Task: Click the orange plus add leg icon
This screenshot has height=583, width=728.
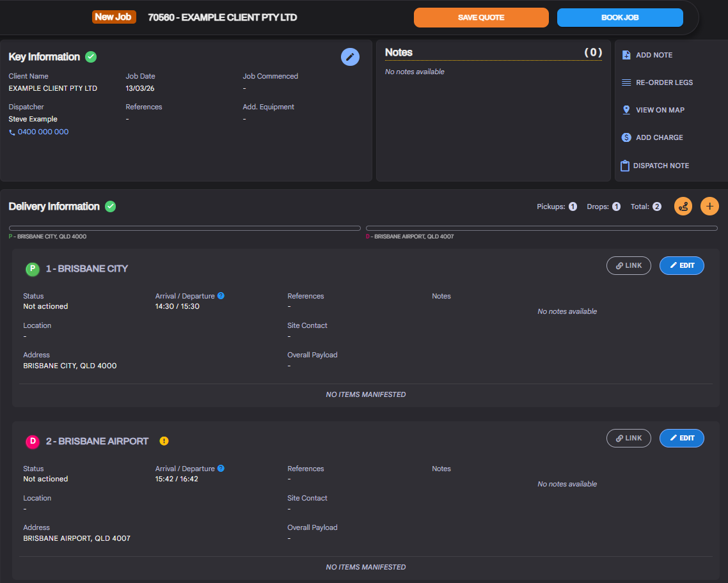Action: (709, 206)
